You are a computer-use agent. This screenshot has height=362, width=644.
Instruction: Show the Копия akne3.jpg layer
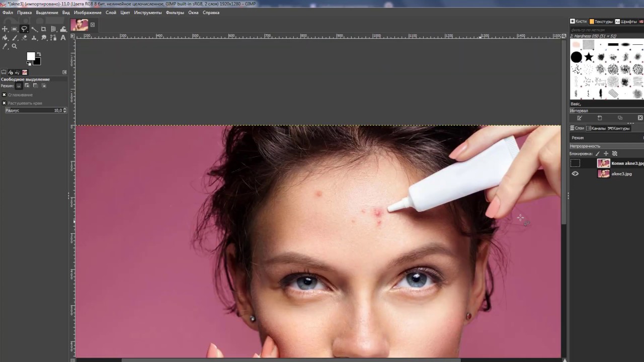click(575, 163)
